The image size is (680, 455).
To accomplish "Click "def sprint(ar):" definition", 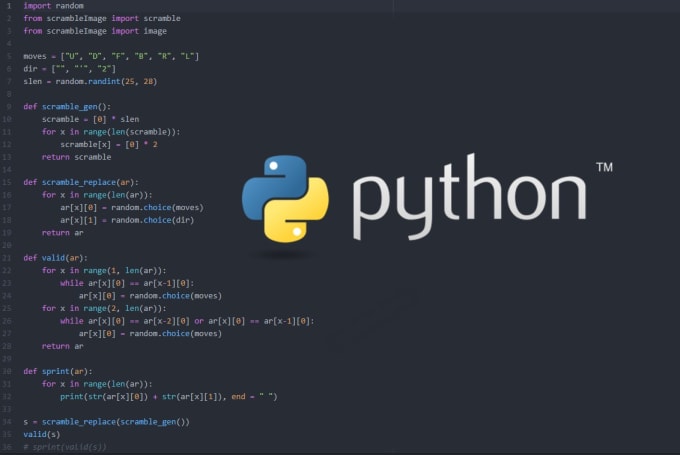I will pos(58,371).
